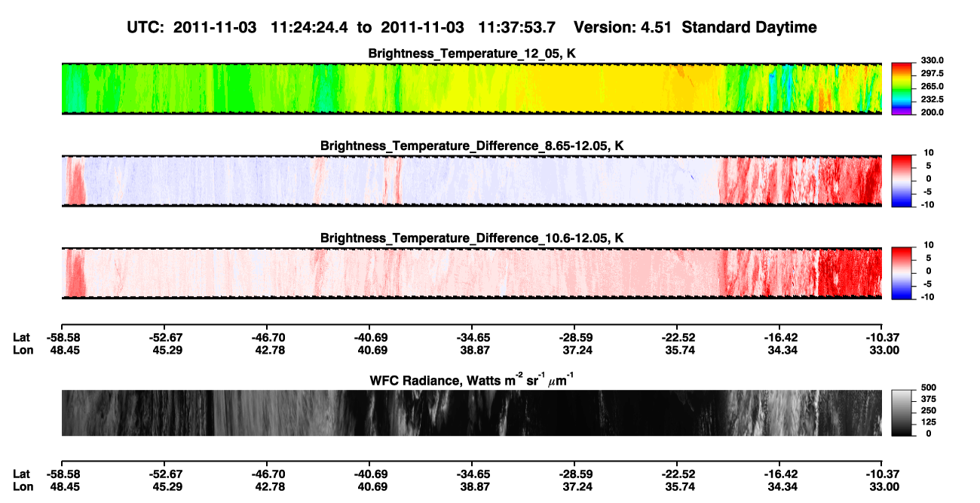Click the UTC time range title text
Screen dimensions: 980x503
[x=472, y=27]
